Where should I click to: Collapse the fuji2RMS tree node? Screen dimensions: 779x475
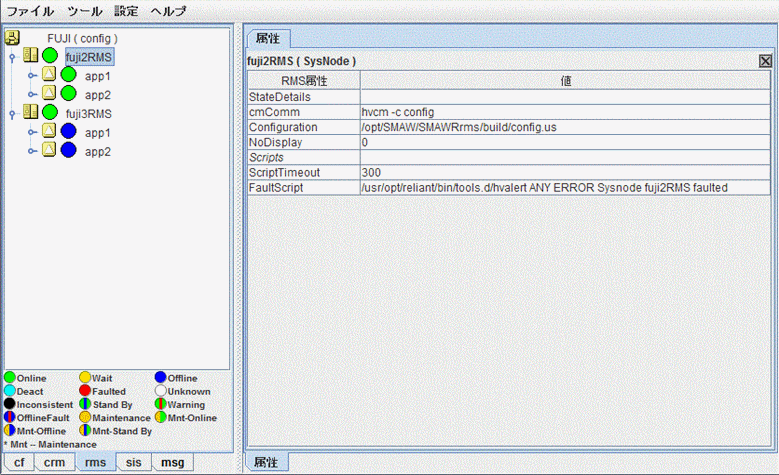coord(12,58)
